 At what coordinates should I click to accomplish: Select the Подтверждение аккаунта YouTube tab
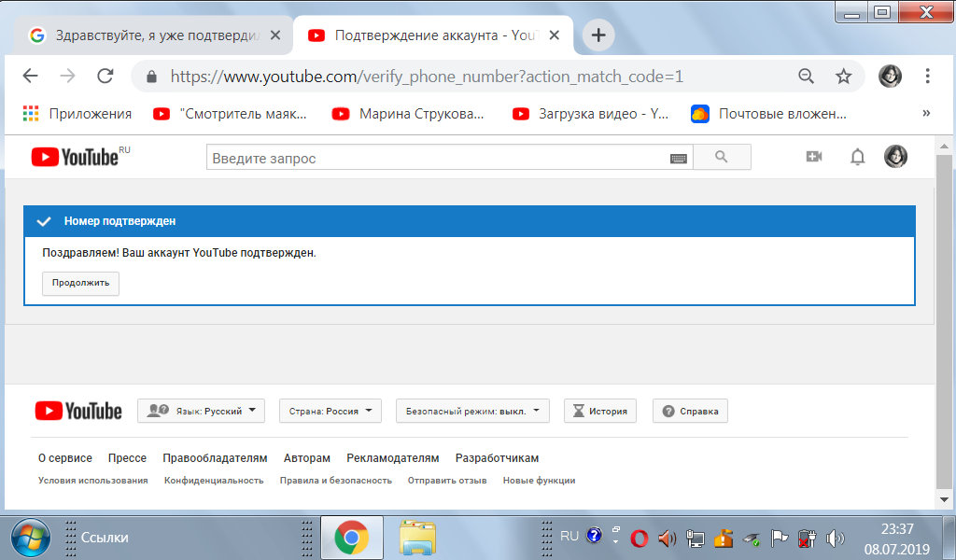(x=433, y=35)
